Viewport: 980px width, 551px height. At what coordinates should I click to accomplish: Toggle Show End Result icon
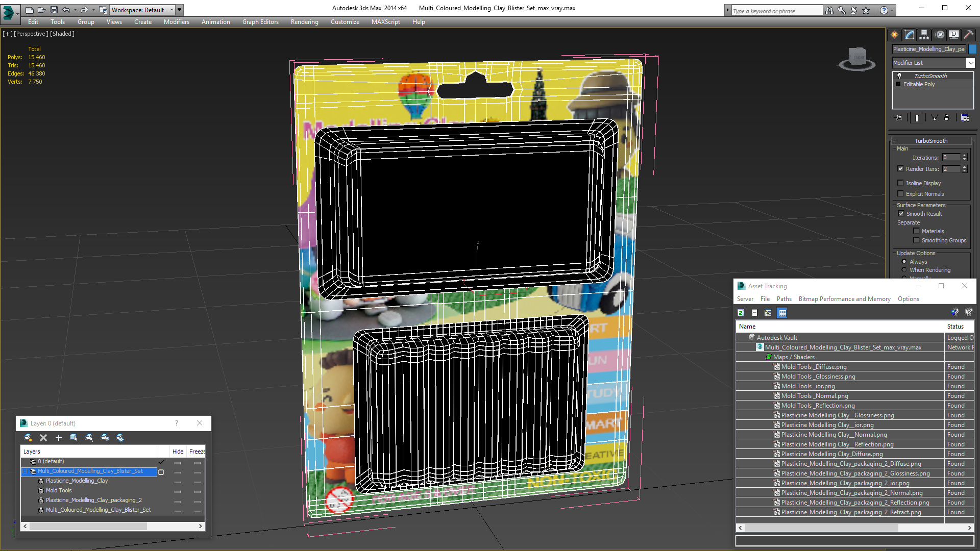917,118
